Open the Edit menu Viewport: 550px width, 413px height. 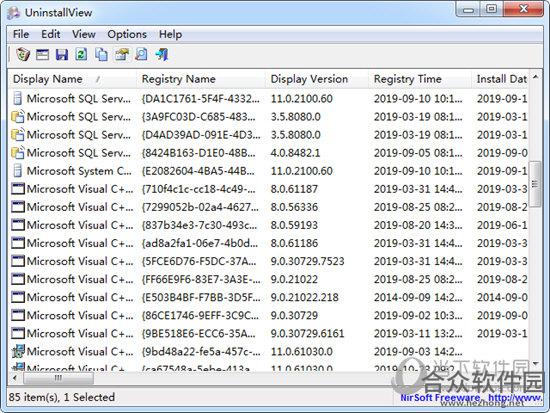click(51, 34)
